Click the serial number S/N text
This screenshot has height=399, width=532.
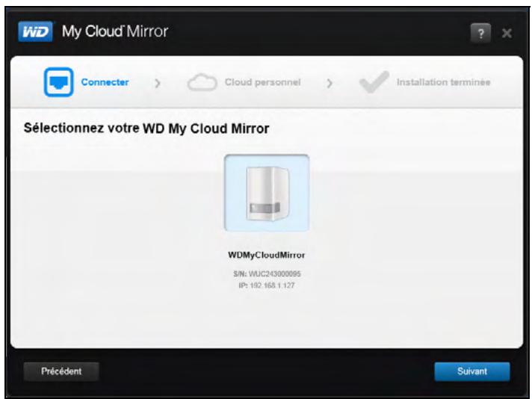click(x=267, y=273)
